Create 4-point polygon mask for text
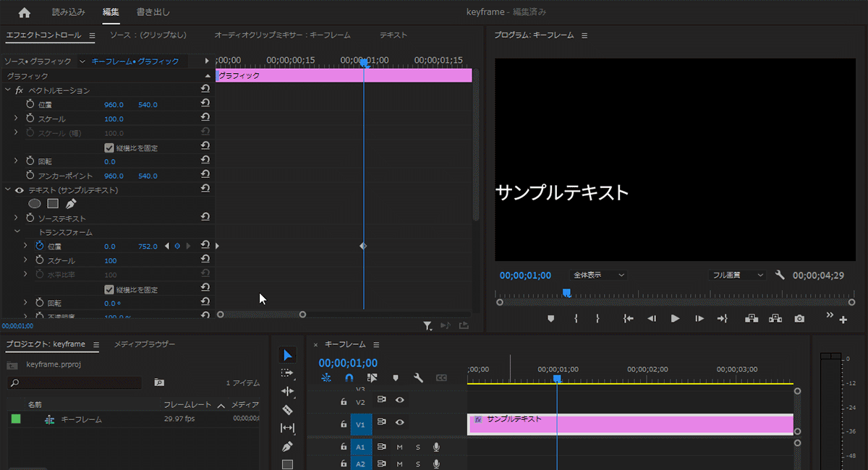 click(x=53, y=204)
